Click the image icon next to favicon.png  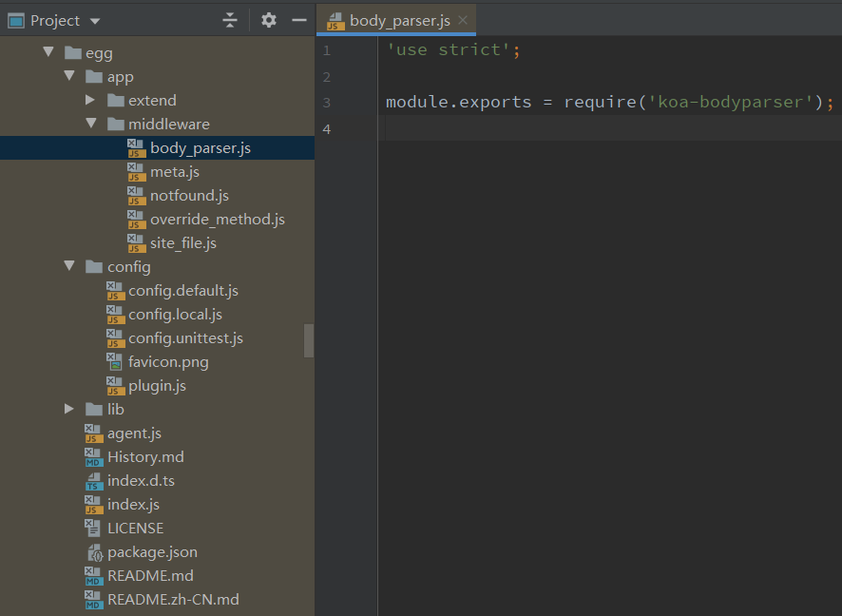115,361
